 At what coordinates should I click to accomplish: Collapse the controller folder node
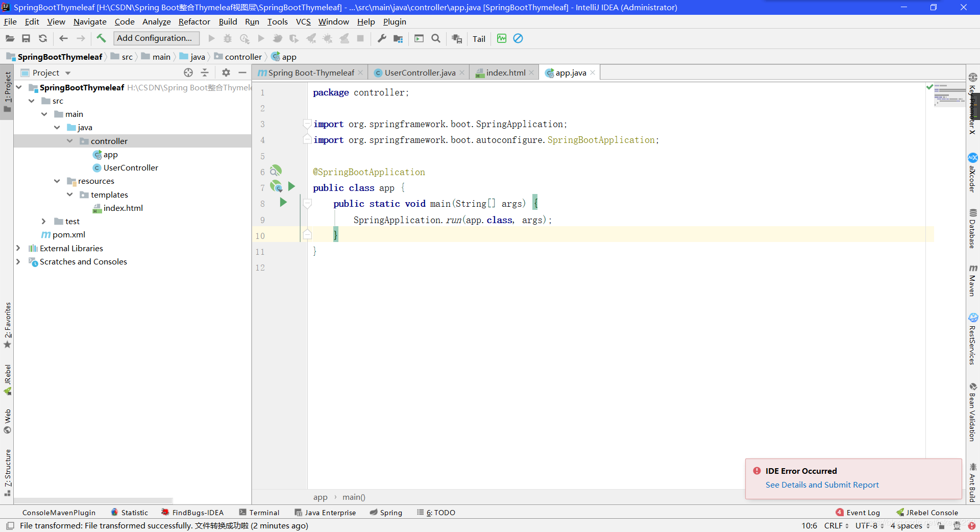[70, 141]
